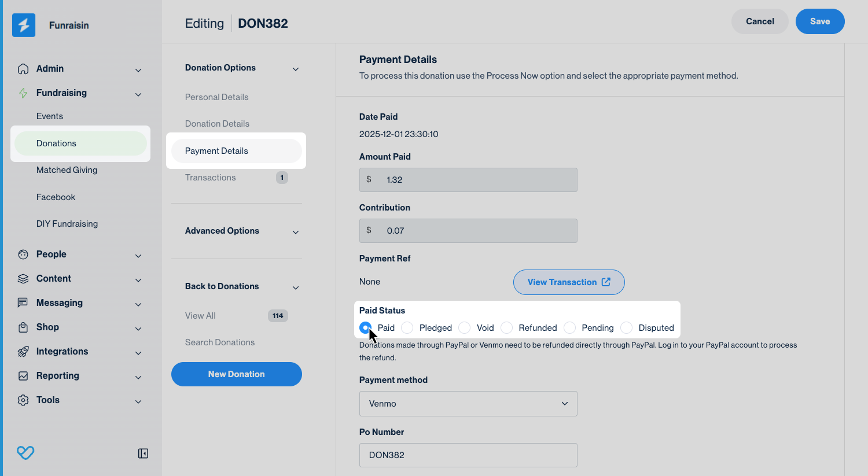Click the Admin home icon
The width and height of the screenshot is (868, 476).
point(23,69)
